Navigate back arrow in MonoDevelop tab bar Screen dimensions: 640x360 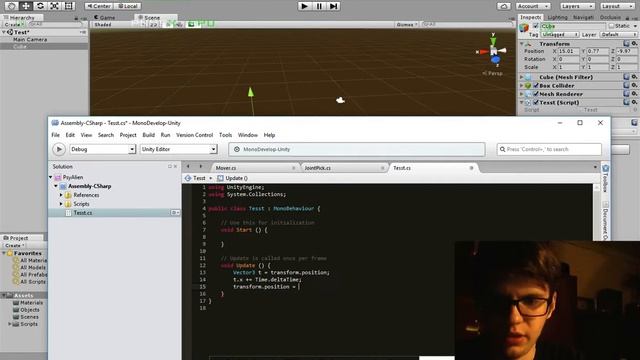pyautogui.click(x=188, y=167)
